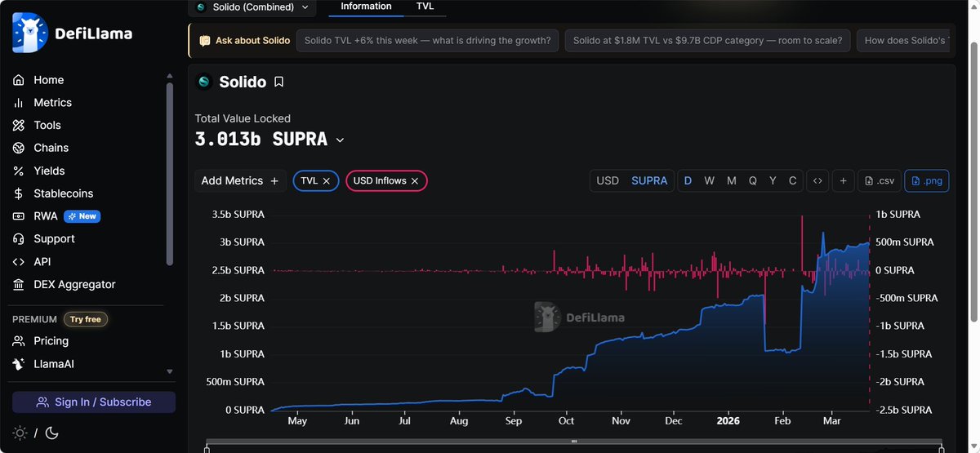
Task: Set chart interval to D daily
Action: coord(688,180)
